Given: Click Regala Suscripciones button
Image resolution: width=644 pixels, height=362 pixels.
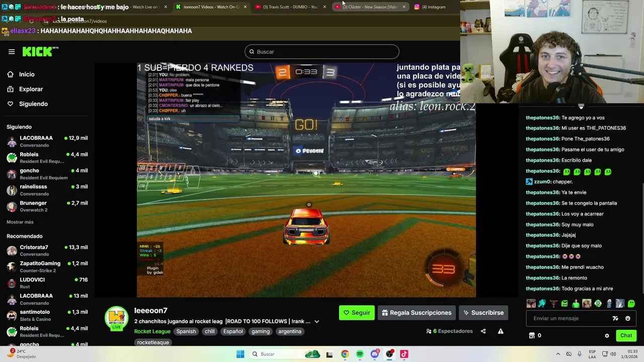Looking at the screenshot, I should (x=417, y=313).
